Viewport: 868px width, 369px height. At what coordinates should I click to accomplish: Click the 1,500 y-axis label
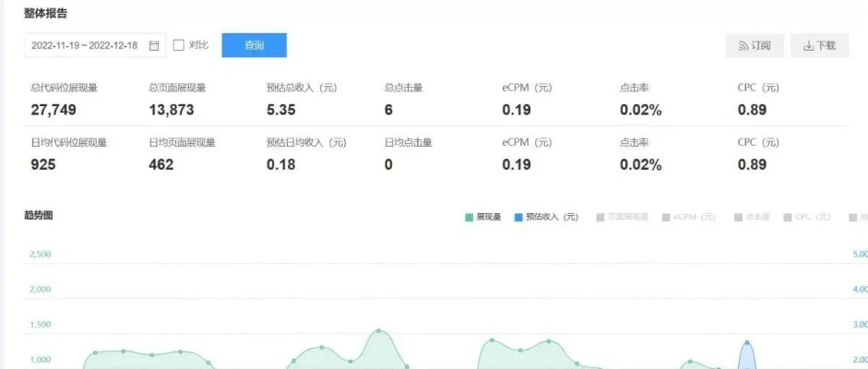[40, 324]
